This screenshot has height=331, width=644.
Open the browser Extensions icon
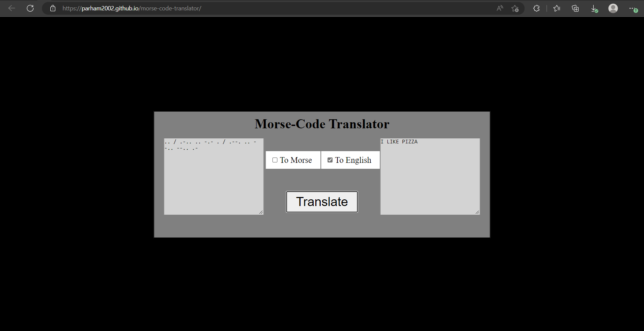coord(536,8)
